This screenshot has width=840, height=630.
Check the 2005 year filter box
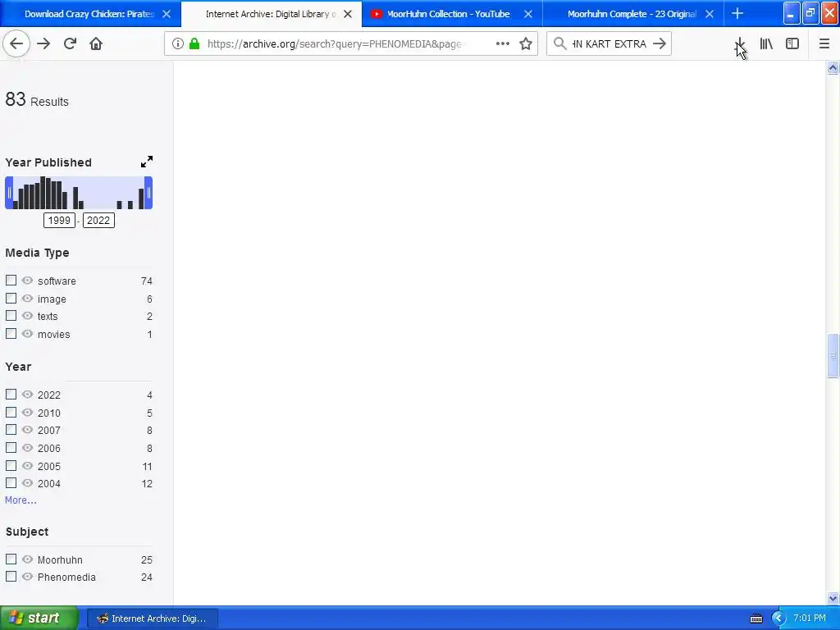point(11,466)
